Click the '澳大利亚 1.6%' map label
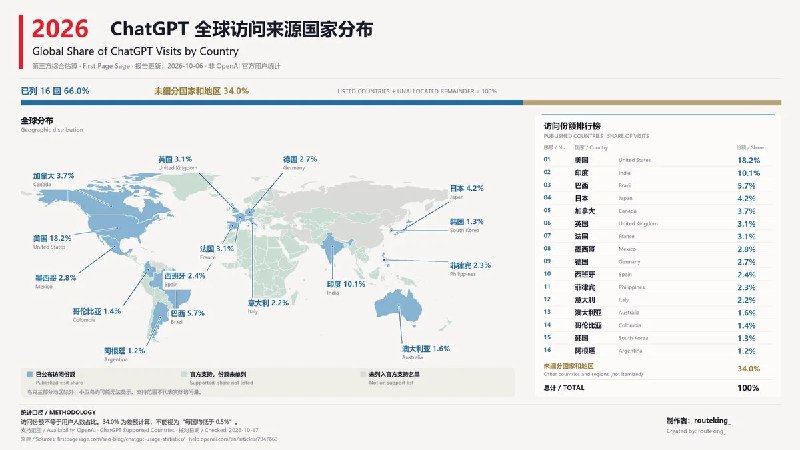The height and width of the screenshot is (450, 800). point(426,349)
